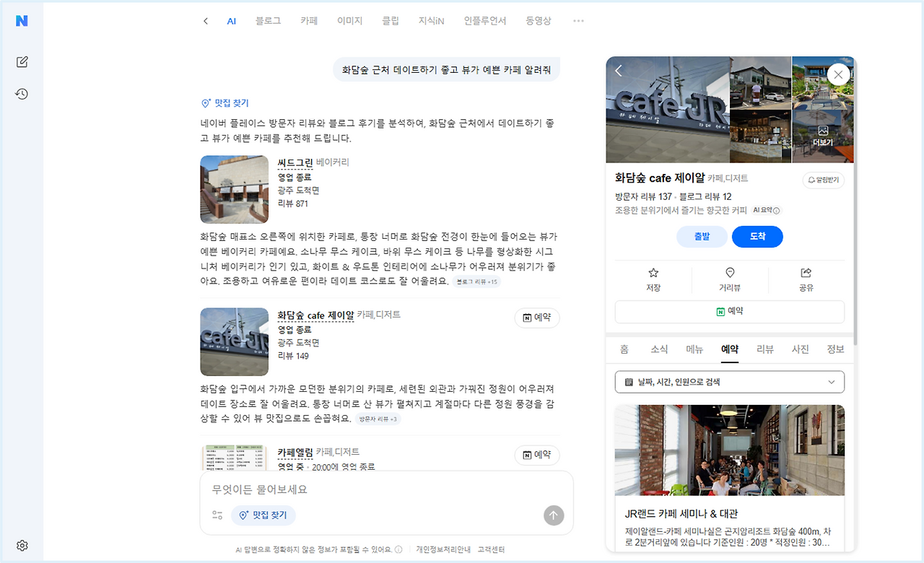Open the JR랜드 카페 세미나 & 대관 title
The height and width of the screenshot is (563, 924).
coord(681,514)
